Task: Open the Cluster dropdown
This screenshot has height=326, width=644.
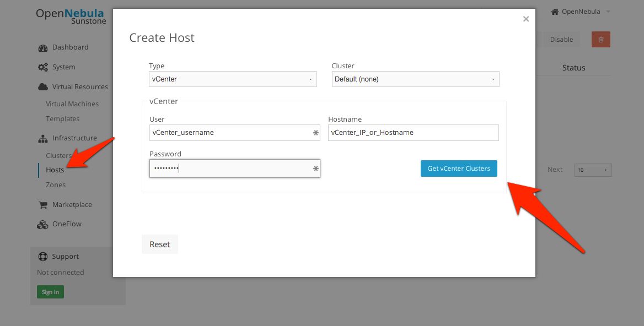Action: pos(416,79)
